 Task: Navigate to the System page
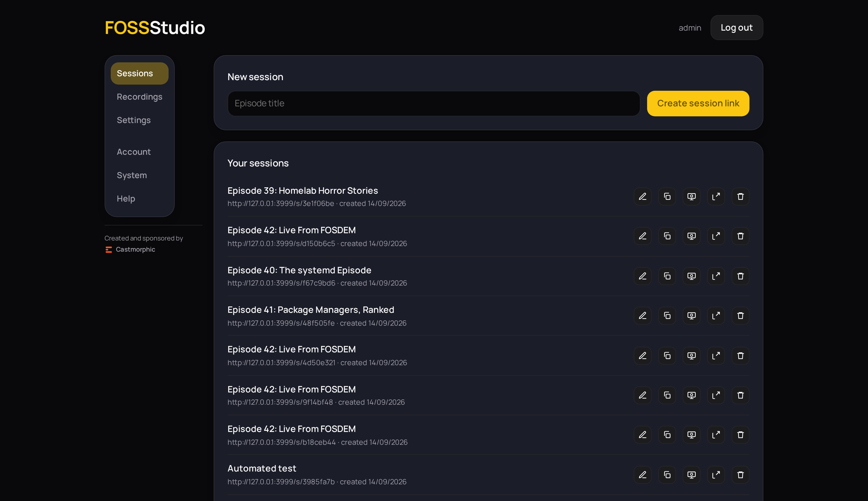(139, 175)
